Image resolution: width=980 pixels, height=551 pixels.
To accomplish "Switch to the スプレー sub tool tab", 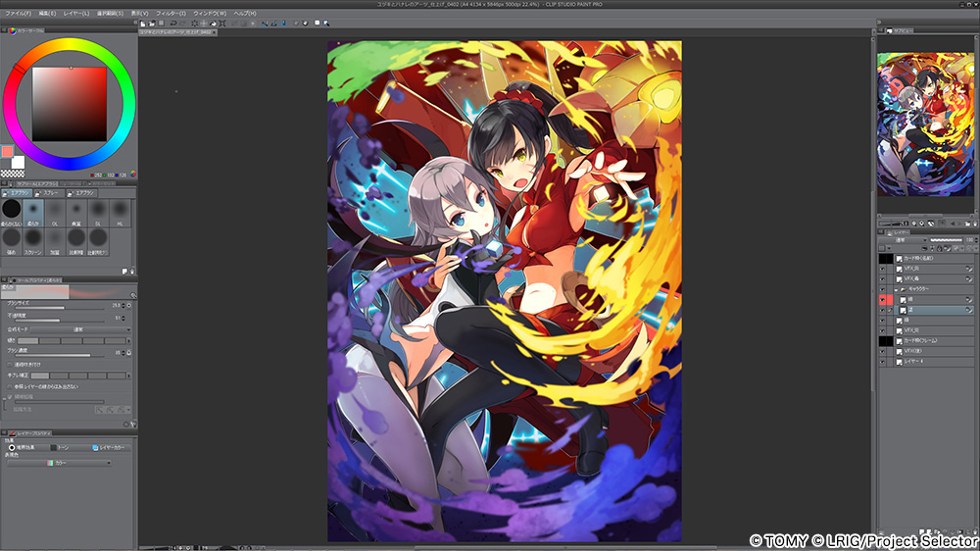I will pyautogui.click(x=47, y=193).
